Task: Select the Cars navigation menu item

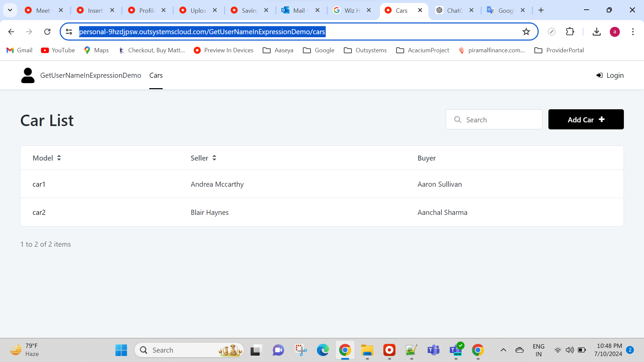Action: [156, 75]
